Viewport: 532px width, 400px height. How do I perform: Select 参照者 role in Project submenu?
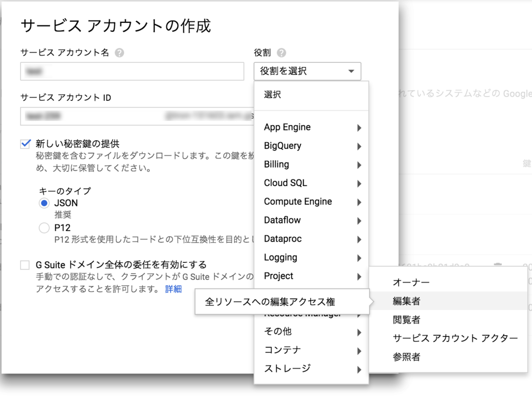coord(448,357)
